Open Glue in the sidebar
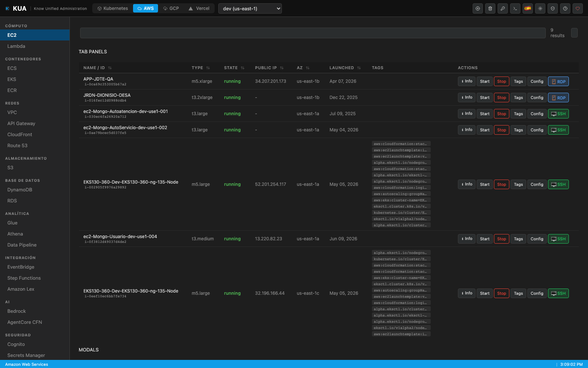This screenshot has width=588, height=368. coord(35,223)
